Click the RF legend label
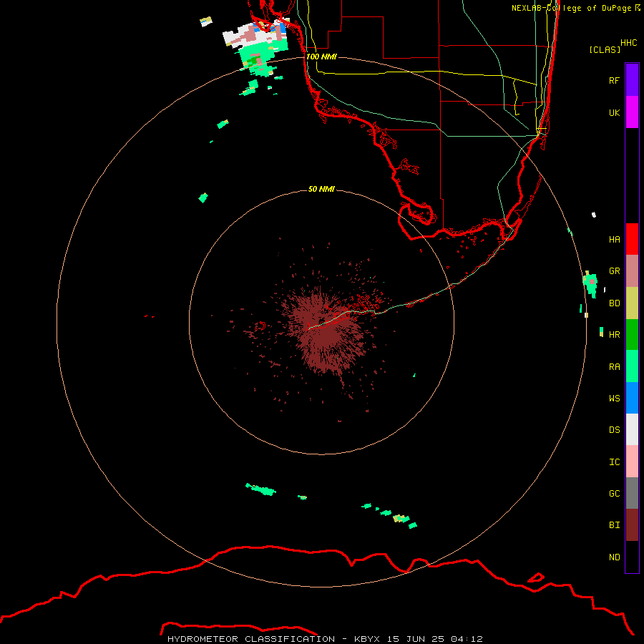 point(614,80)
